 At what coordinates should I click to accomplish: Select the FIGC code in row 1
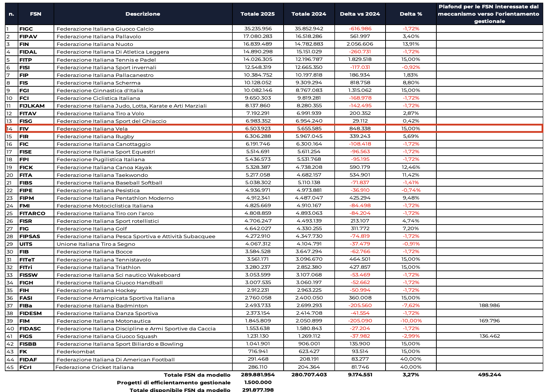pyautogui.click(x=26, y=29)
